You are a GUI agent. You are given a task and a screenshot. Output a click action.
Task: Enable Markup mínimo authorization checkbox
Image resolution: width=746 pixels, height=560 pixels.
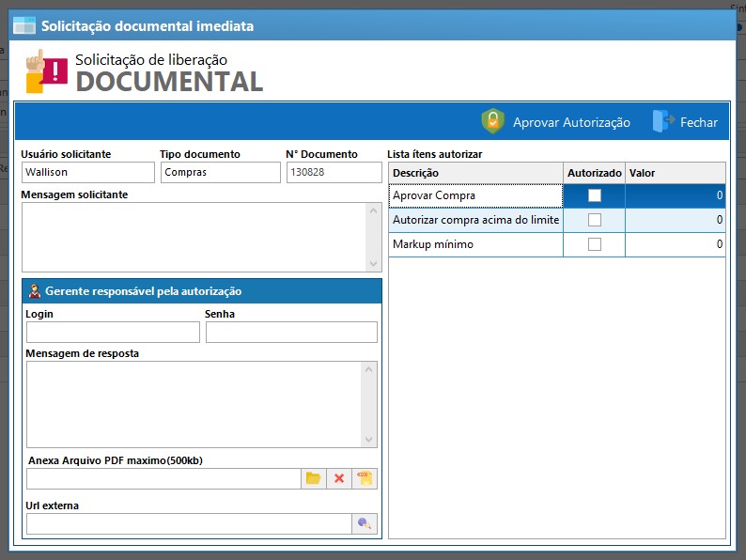[x=594, y=244]
